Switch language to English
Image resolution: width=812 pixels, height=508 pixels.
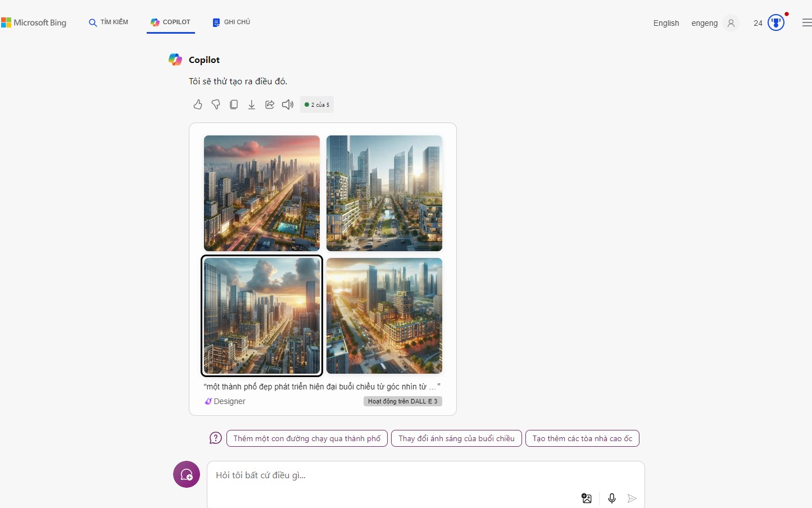point(666,23)
